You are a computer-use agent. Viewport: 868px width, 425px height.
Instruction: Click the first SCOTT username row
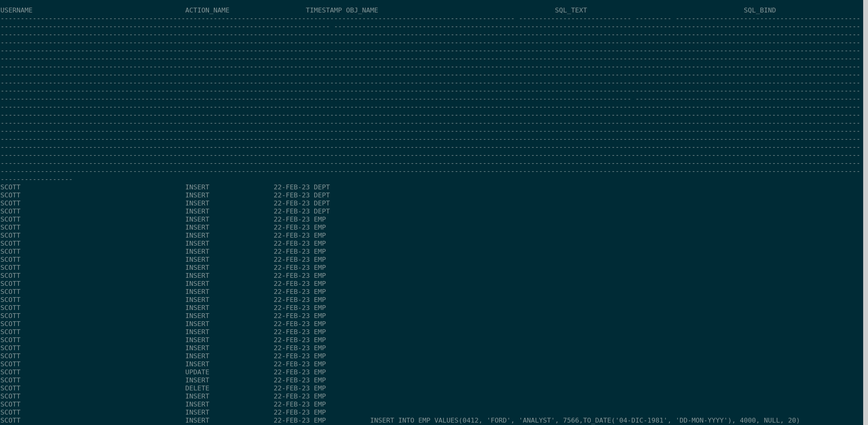[10, 187]
